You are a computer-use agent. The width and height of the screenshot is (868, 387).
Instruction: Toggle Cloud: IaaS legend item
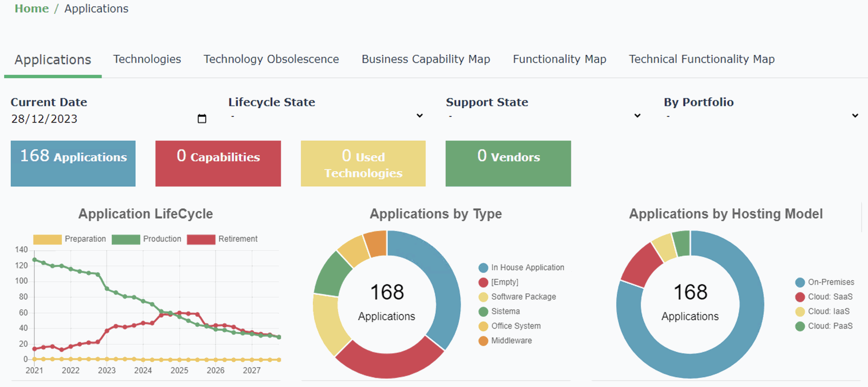(x=822, y=311)
